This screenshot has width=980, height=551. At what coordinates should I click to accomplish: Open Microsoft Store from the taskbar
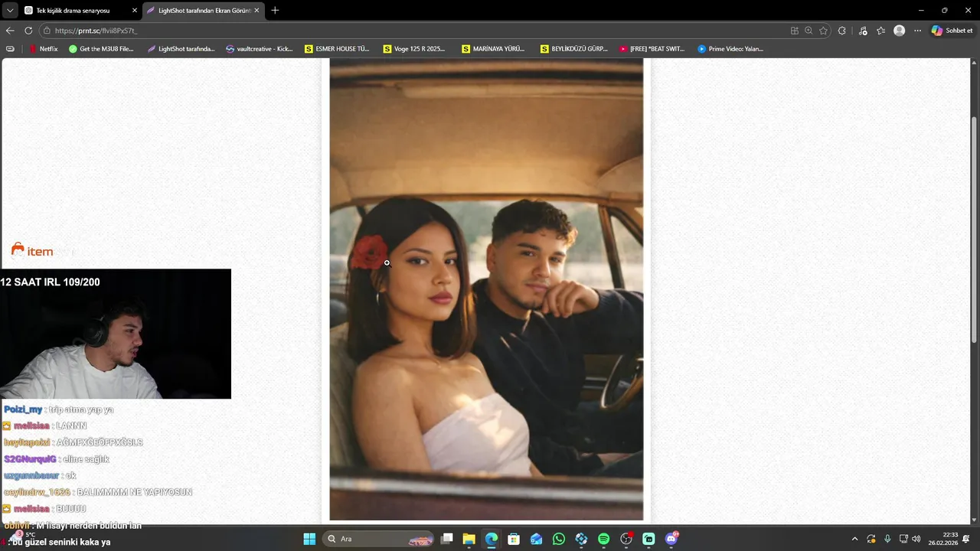click(514, 539)
